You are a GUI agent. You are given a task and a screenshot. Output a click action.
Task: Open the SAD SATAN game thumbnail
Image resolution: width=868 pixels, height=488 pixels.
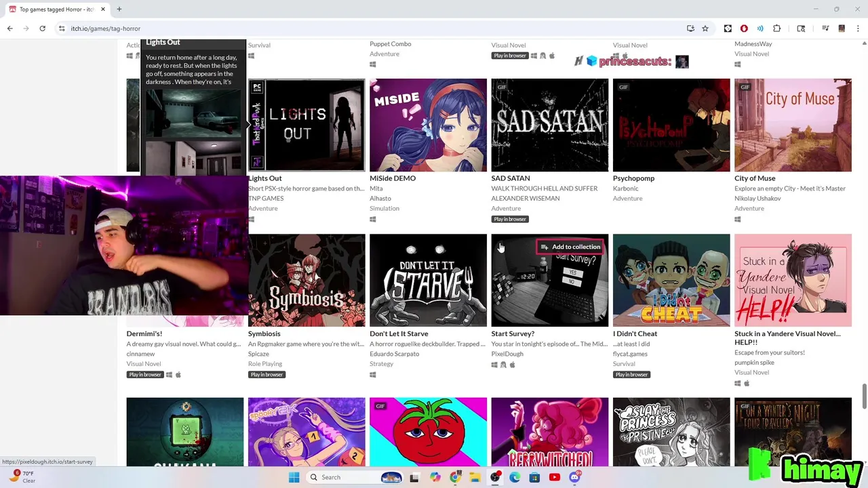pos(550,125)
